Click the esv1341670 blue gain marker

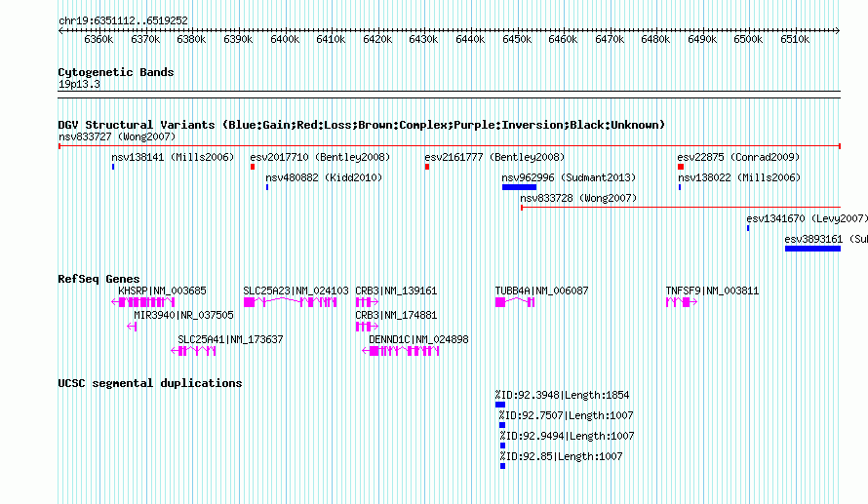(x=748, y=228)
